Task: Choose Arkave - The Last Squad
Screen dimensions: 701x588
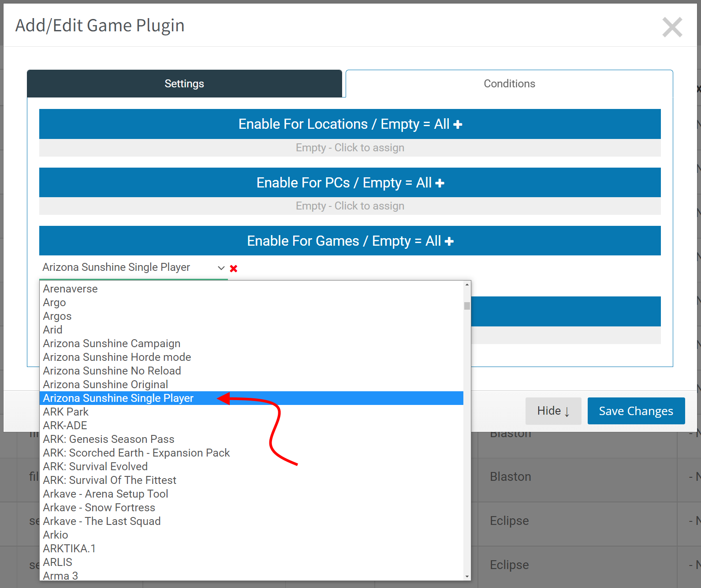Action: (251, 521)
